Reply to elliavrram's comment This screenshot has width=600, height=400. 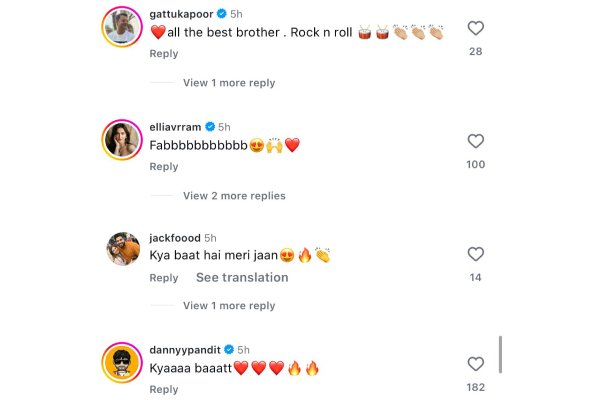[x=164, y=167]
